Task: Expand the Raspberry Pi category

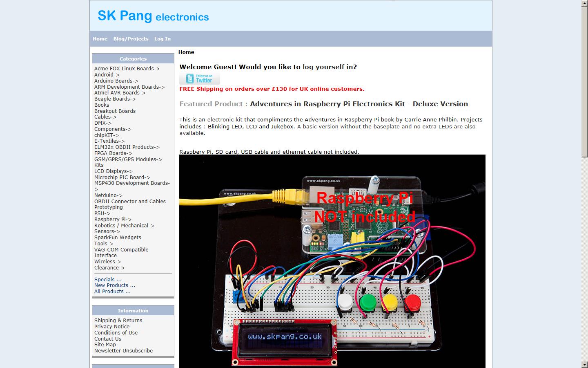Action: click(113, 219)
